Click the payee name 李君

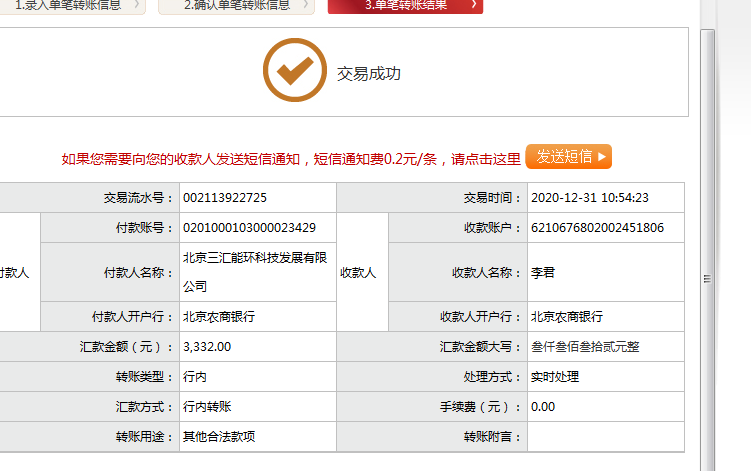click(543, 272)
